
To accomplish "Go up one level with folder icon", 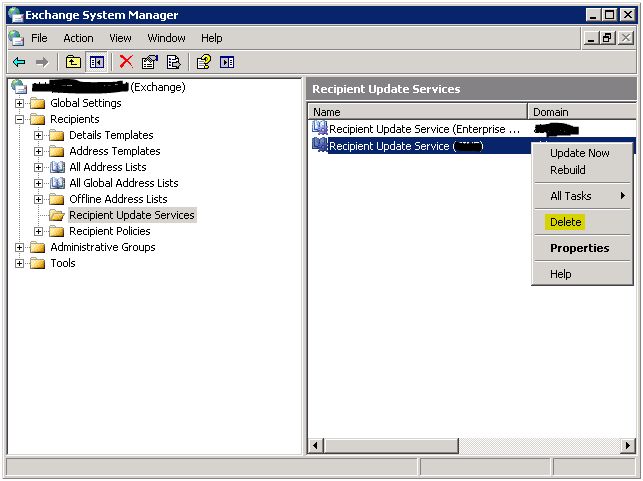I will [73, 62].
